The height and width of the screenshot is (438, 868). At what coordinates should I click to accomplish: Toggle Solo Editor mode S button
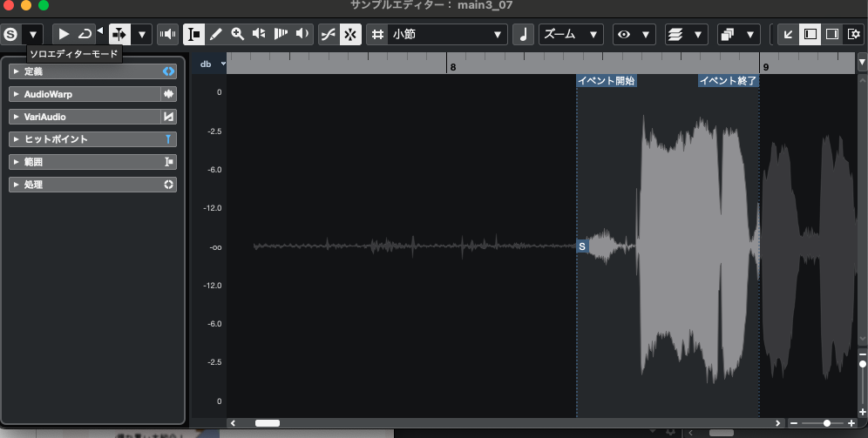(x=10, y=34)
